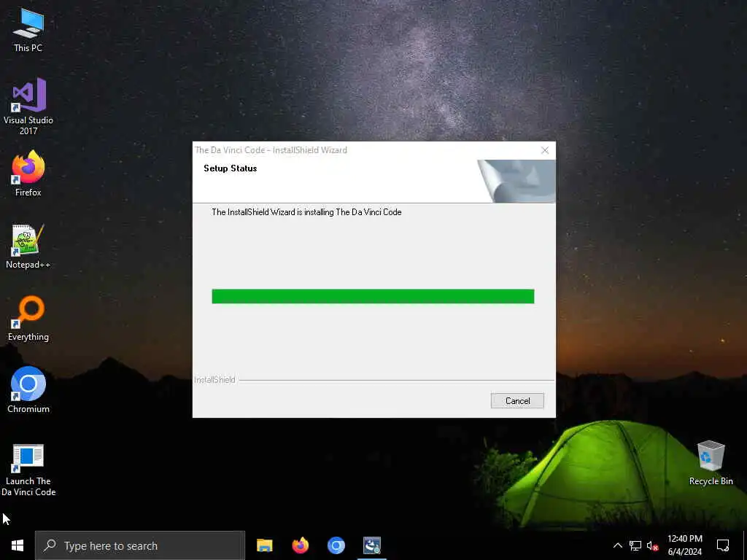Select the Notepad++ desktop shortcut

[x=28, y=246]
